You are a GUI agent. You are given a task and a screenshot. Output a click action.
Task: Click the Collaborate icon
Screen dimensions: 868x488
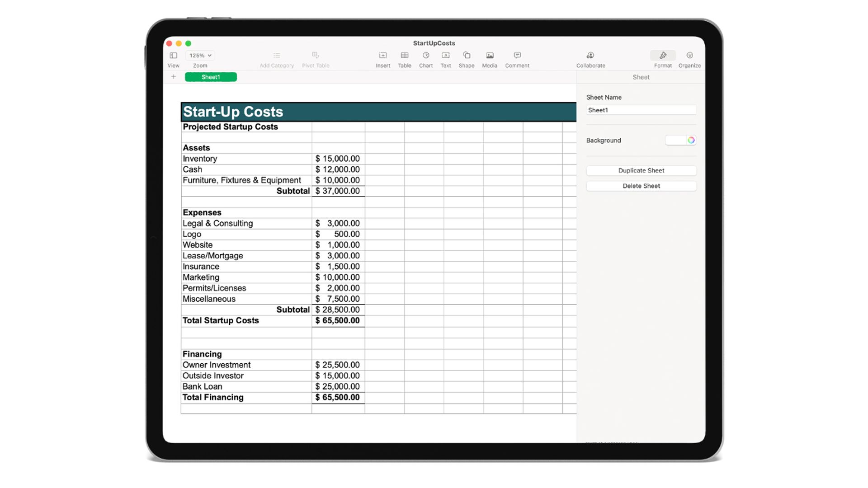pyautogui.click(x=590, y=56)
